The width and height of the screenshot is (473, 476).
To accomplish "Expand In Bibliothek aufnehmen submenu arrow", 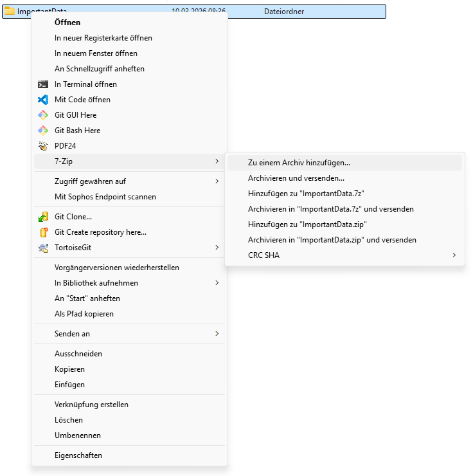I will tap(217, 283).
